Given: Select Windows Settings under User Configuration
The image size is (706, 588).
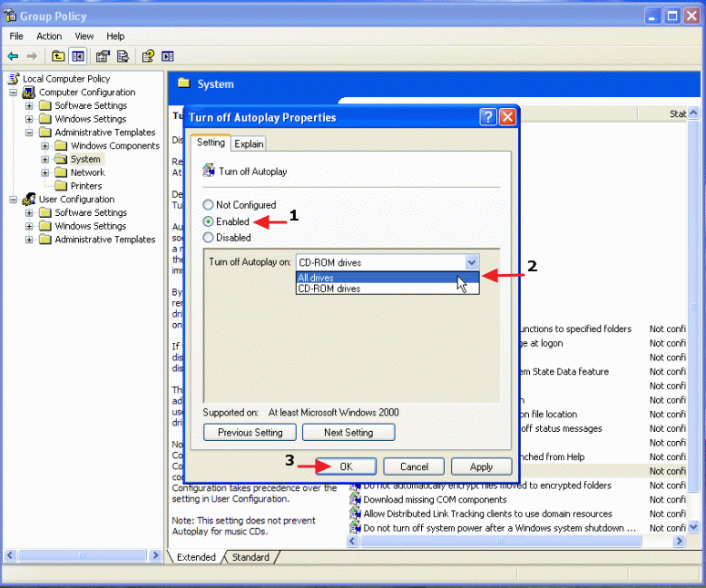Looking at the screenshot, I should point(91,226).
